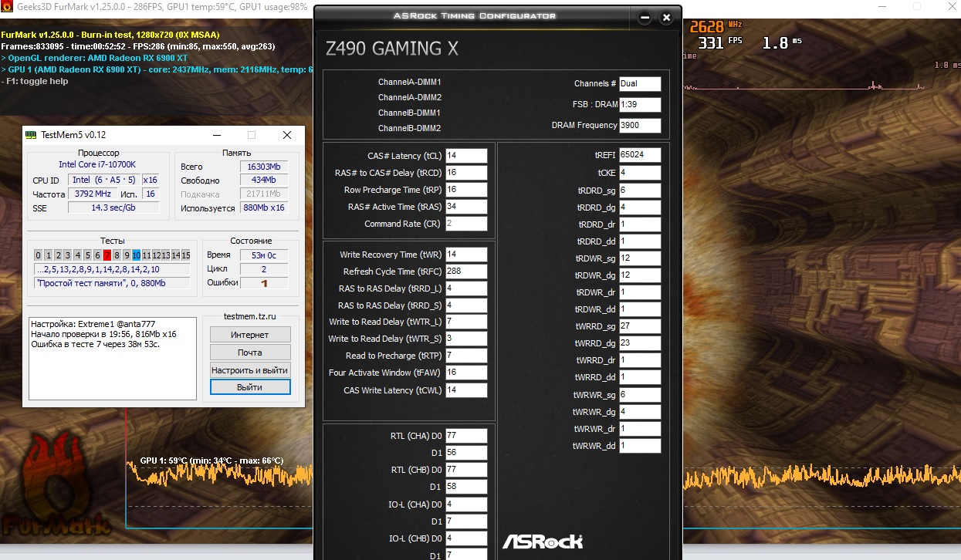Click the Ошибки error count value
The image size is (961, 560).
click(x=263, y=283)
